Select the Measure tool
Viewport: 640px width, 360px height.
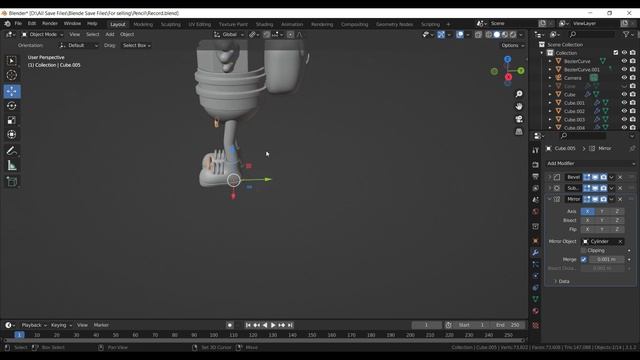pyautogui.click(x=12, y=165)
